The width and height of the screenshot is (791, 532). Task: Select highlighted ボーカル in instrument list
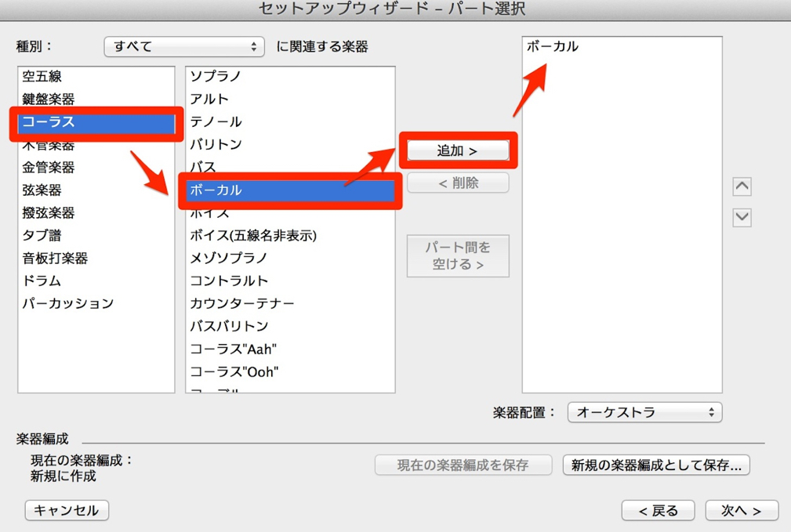coord(290,190)
